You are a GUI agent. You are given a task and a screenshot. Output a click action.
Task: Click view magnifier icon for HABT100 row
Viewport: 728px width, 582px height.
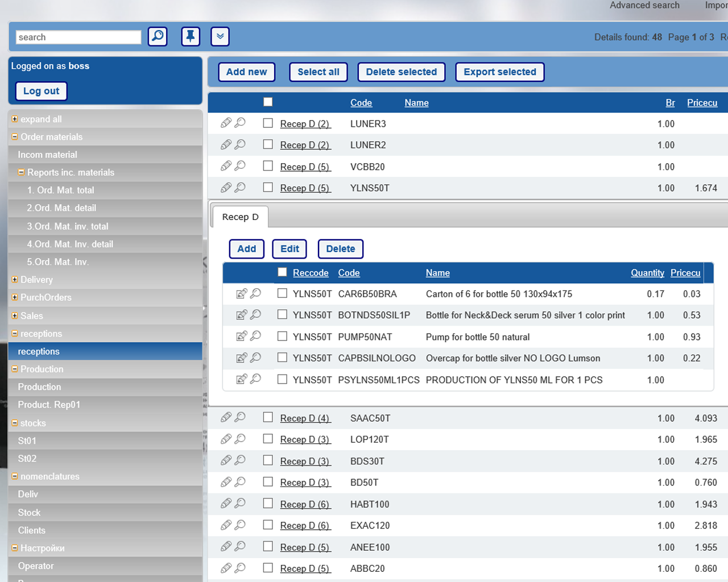pyautogui.click(x=241, y=504)
